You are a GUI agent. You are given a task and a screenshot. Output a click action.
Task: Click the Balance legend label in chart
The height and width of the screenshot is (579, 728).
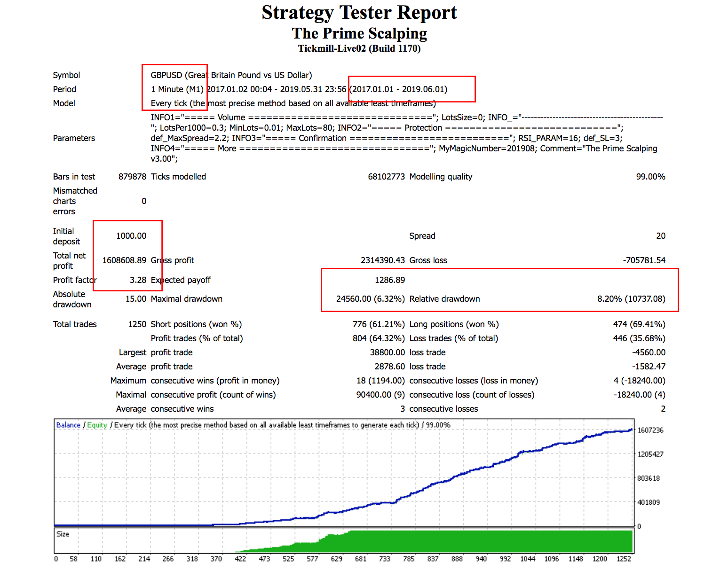coord(68,425)
